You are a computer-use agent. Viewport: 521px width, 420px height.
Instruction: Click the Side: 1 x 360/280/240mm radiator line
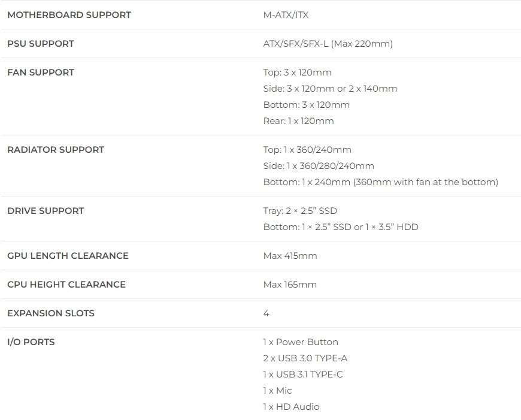[x=319, y=166]
